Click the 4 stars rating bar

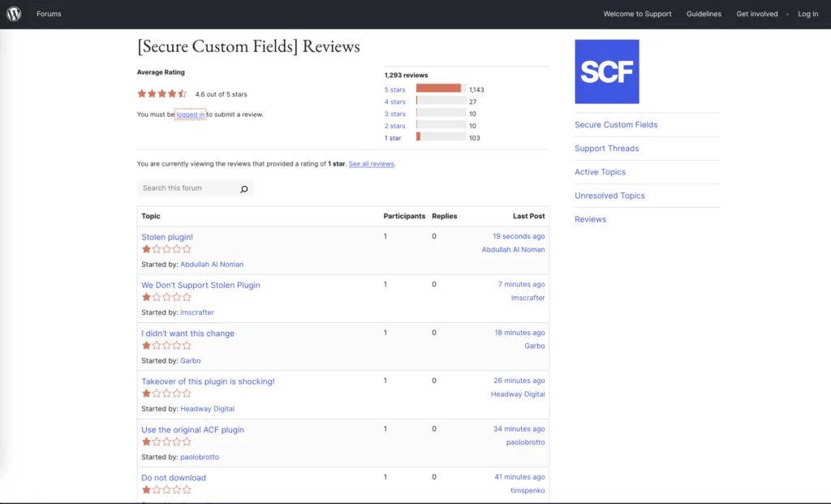[x=441, y=100]
